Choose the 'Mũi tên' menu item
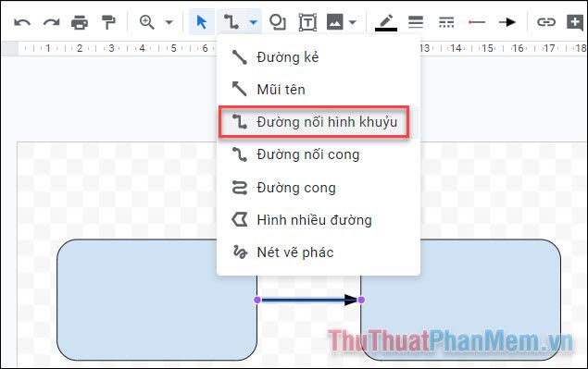This screenshot has height=369, width=588. 319,90
